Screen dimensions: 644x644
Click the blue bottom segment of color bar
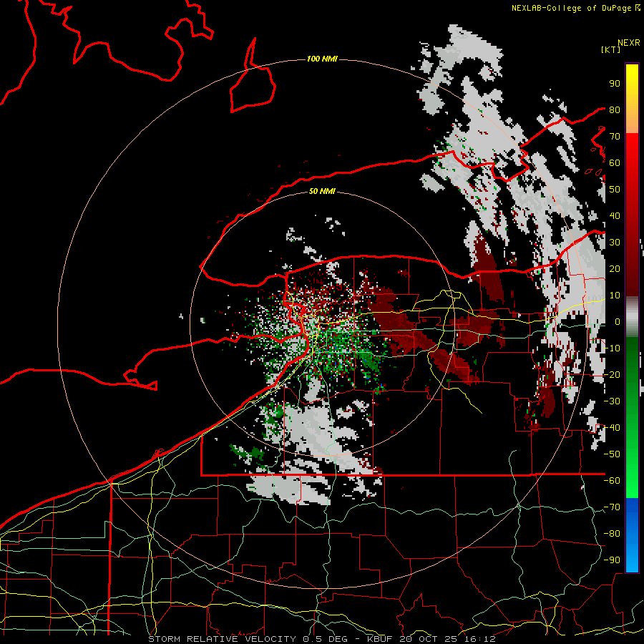pos(632,535)
